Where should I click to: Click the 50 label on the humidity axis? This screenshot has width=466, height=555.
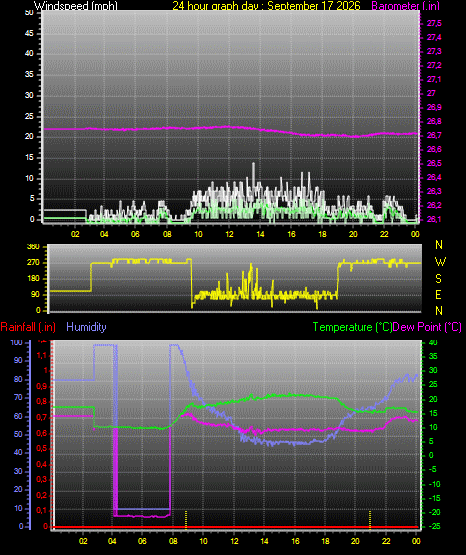(x=18, y=434)
